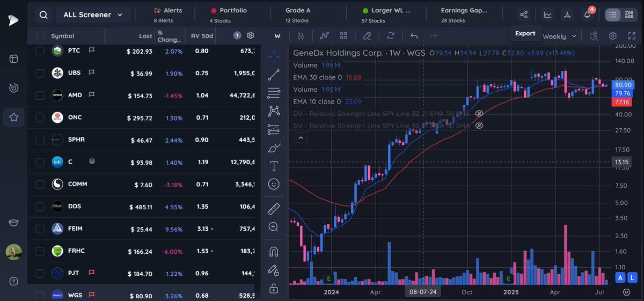Open the Weekly timeframe dropdown

(560, 36)
